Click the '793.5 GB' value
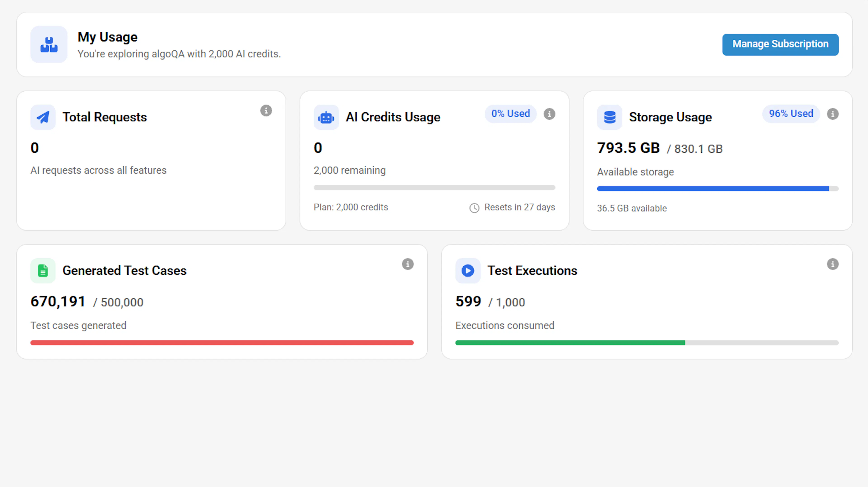868x487 pixels. [628, 148]
